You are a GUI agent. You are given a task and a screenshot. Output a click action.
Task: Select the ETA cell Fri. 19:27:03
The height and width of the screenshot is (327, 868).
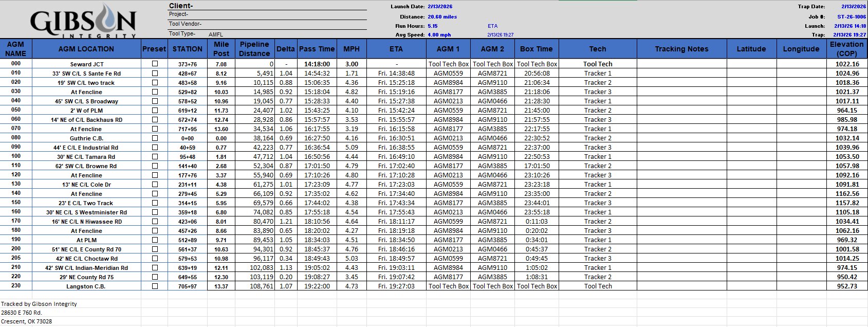[x=396, y=286]
